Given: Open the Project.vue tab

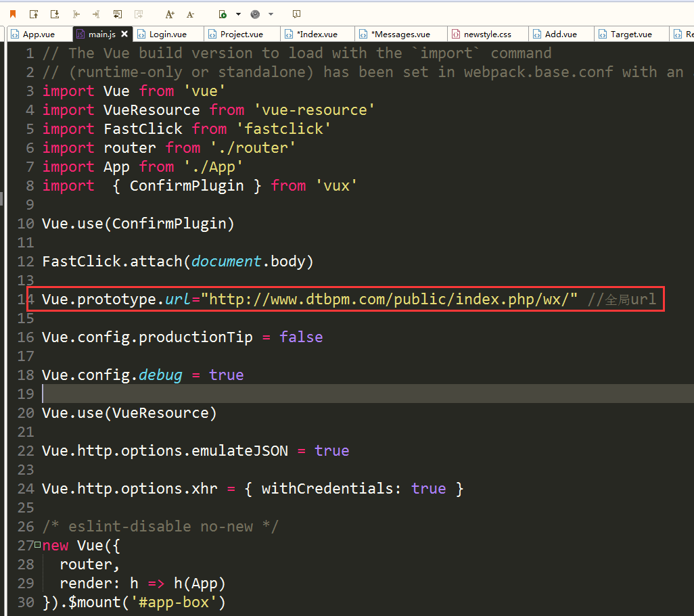Looking at the screenshot, I should click(x=241, y=34).
